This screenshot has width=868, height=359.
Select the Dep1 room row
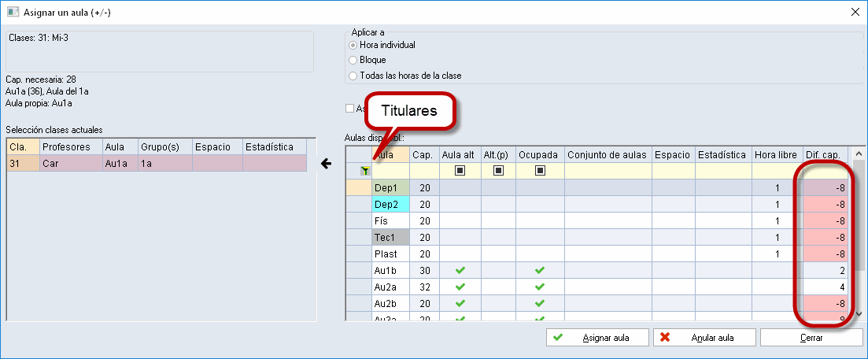click(597, 188)
